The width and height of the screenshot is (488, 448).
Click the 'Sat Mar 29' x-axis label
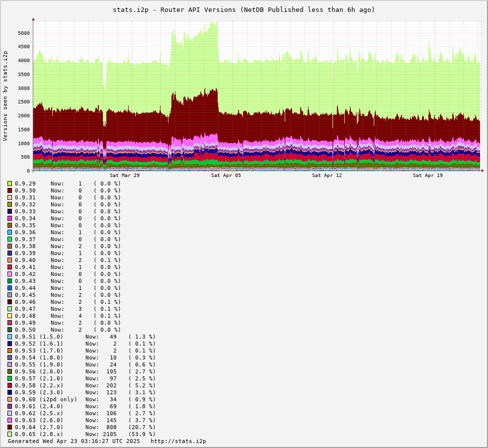click(125, 176)
